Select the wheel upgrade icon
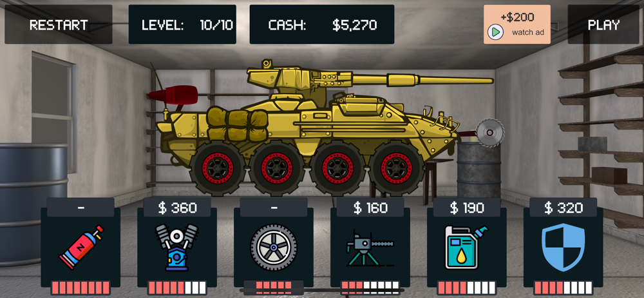The image size is (644, 298). 274,248
